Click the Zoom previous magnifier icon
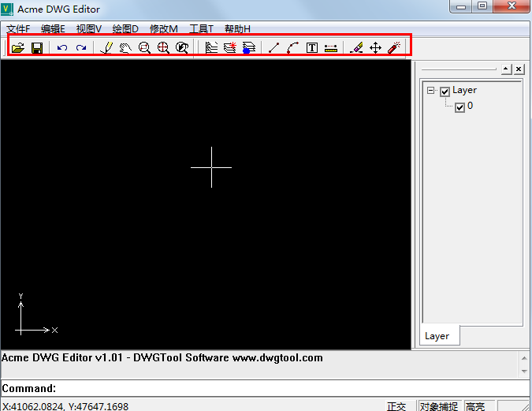 click(182, 47)
